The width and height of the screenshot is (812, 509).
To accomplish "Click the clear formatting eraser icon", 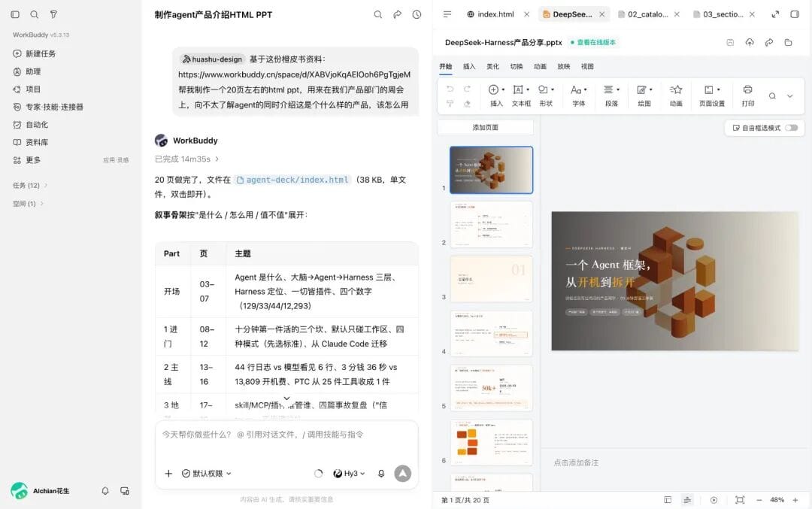I will 467,104.
